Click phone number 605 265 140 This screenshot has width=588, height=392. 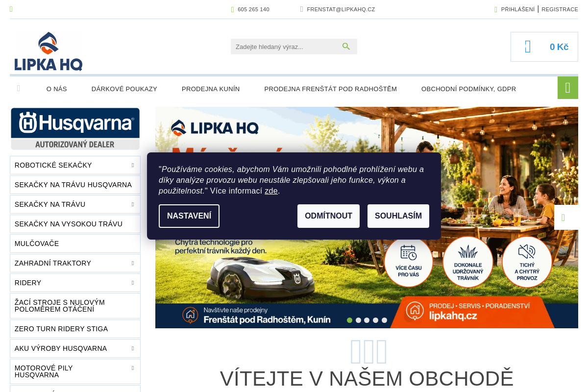coord(253,9)
